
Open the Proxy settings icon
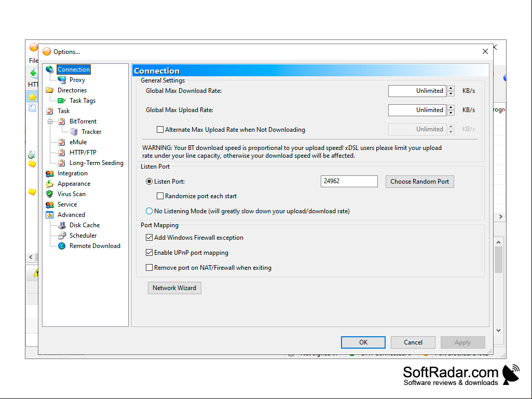62,80
